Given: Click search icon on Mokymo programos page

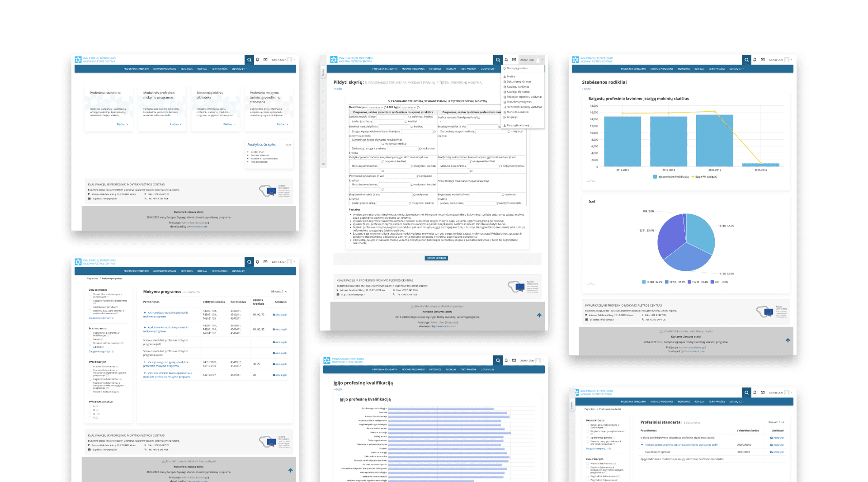Looking at the screenshot, I should click(x=249, y=262).
